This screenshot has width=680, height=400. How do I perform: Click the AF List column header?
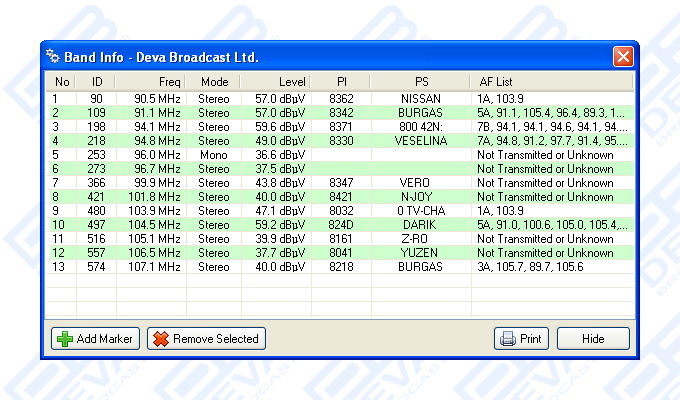[x=552, y=81]
